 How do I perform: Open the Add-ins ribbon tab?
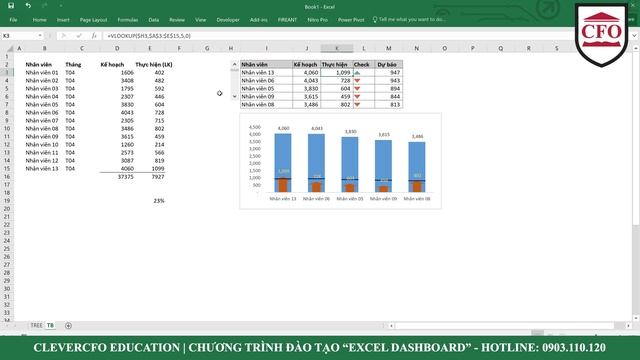point(259,20)
